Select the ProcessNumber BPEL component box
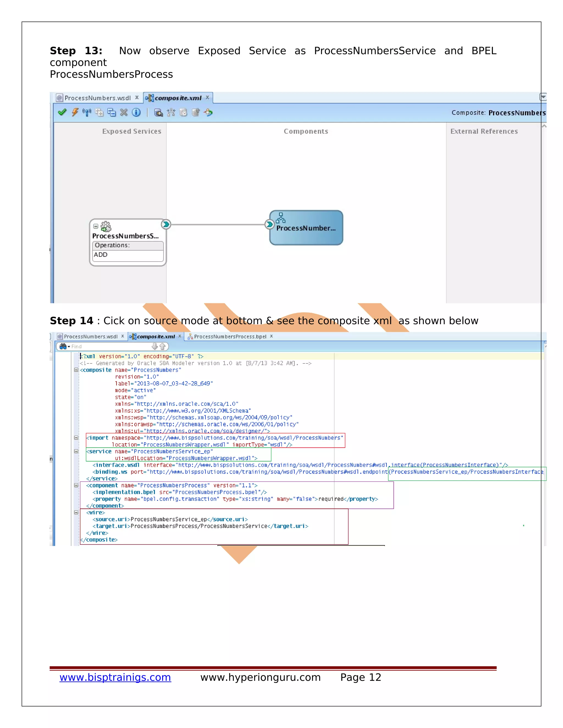Screen dimensions: 563x728 [306, 228]
